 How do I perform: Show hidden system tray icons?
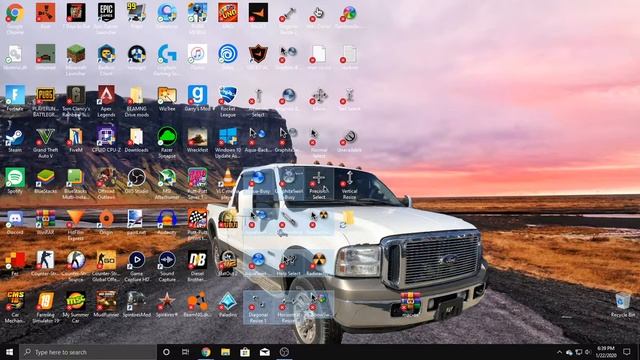point(559,352)
